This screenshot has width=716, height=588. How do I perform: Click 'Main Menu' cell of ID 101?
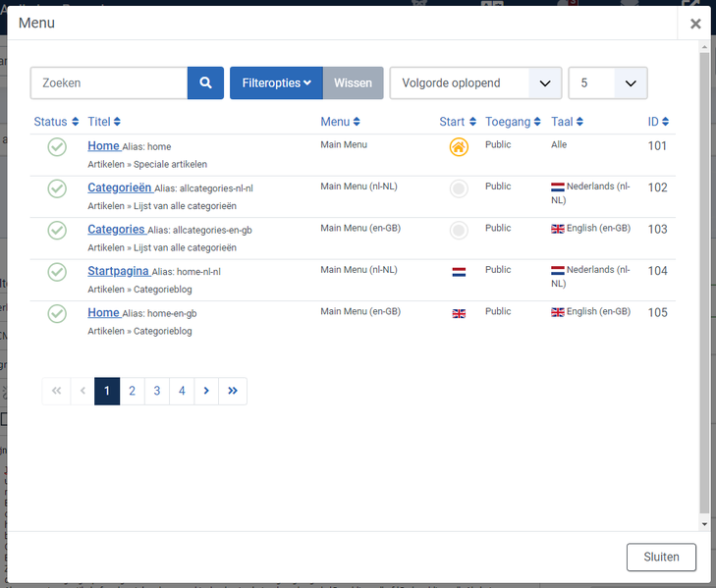(344, 144)
